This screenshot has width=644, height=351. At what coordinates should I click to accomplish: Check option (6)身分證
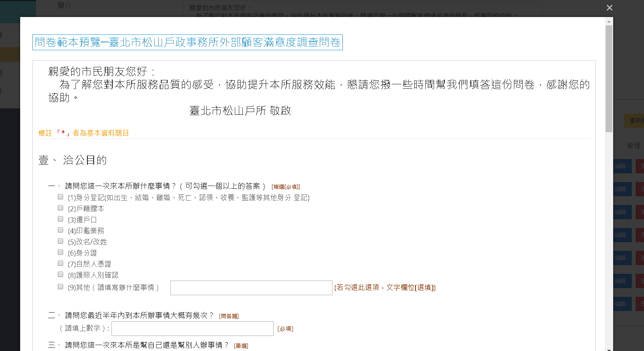click(60, 252)
